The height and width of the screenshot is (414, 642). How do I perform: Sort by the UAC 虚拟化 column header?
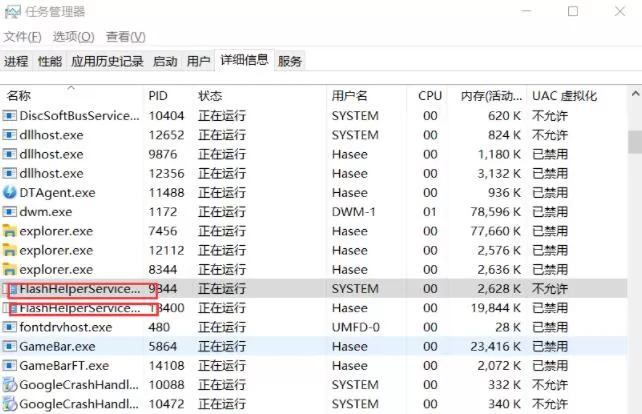tap(576, 96)
